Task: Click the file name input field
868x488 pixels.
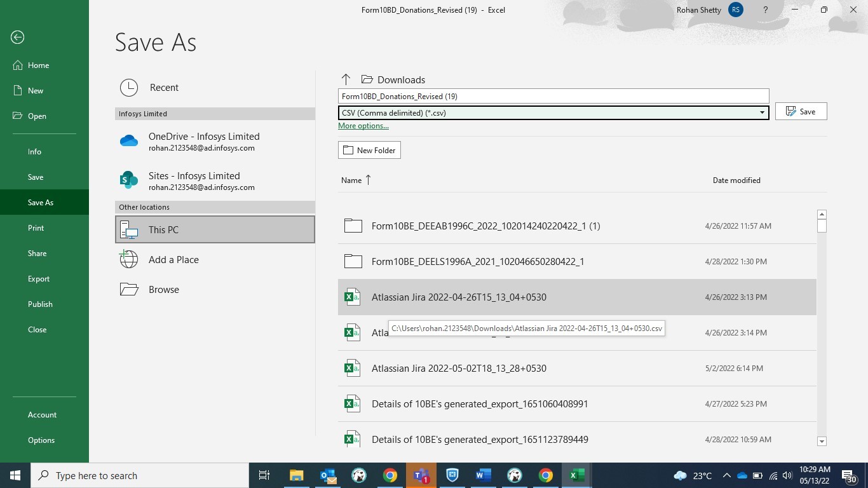Action: click(x=553, y=97)
